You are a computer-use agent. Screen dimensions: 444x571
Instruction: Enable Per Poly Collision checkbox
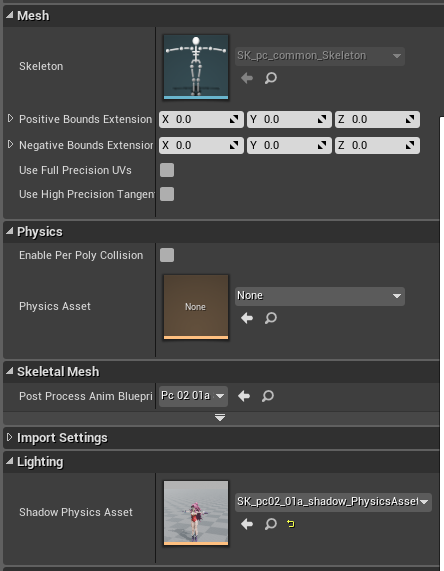[x=167, y=255]
